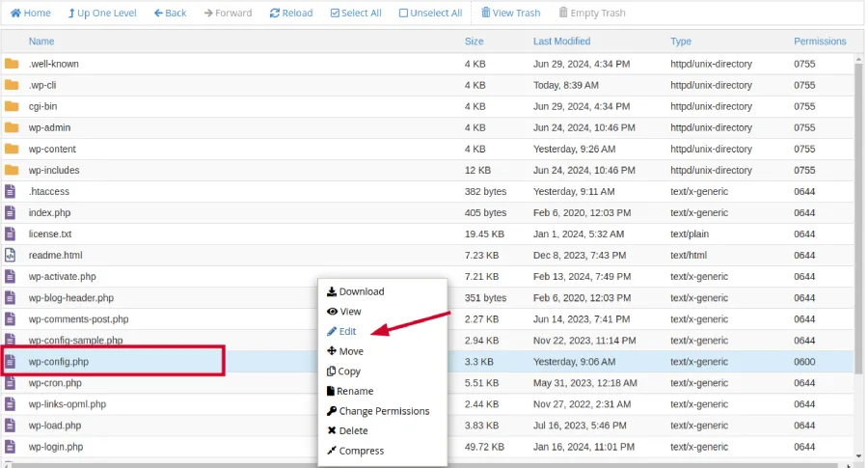This screenshot has width=868, height=468.
Task: Click the 382 bytes size cell
Action: [x=485, y=191]
